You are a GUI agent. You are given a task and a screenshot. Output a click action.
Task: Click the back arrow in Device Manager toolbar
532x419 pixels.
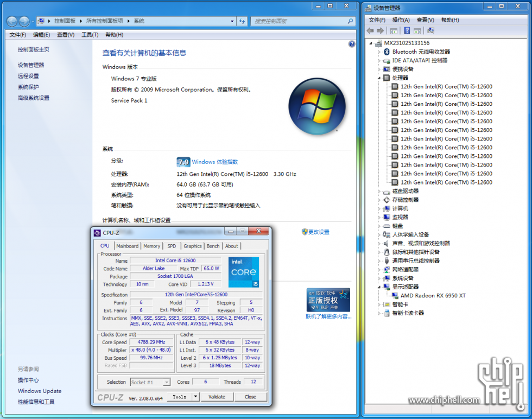(x=370, y=31)
